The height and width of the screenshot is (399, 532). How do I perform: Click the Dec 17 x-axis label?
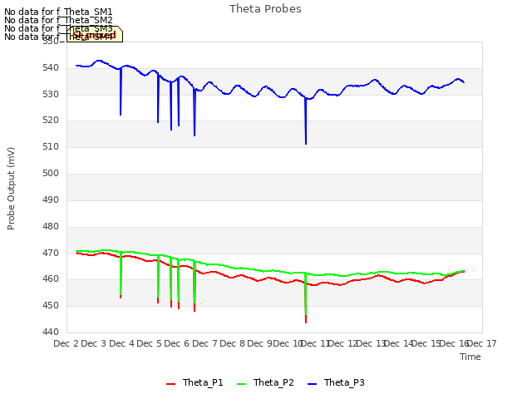coord(482,343)
